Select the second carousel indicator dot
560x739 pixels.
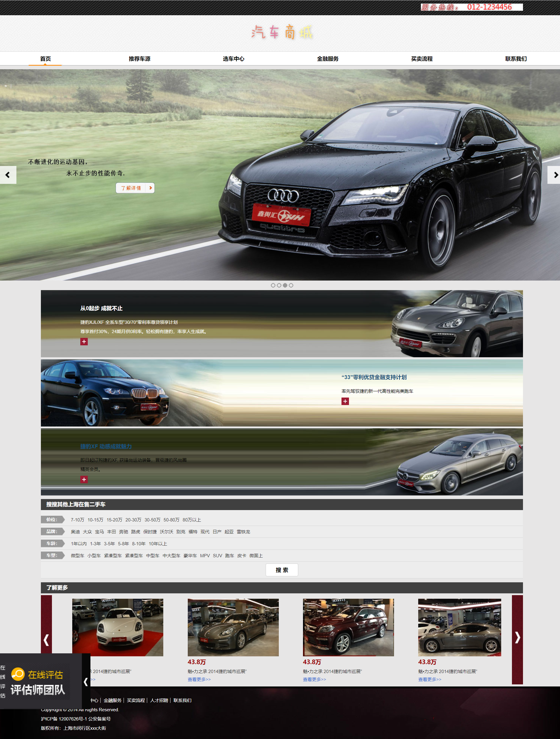tap(279, 285)
